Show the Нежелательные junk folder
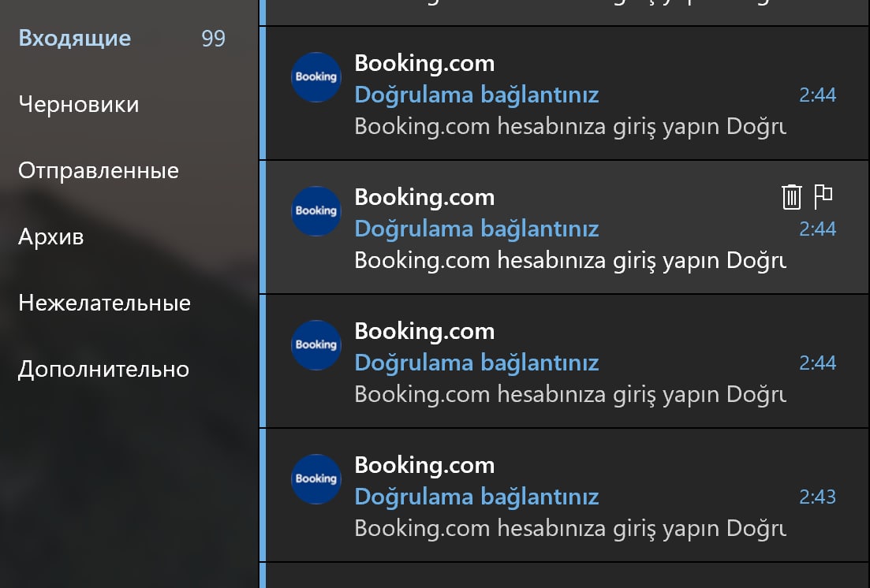 (x=104, y=303)
